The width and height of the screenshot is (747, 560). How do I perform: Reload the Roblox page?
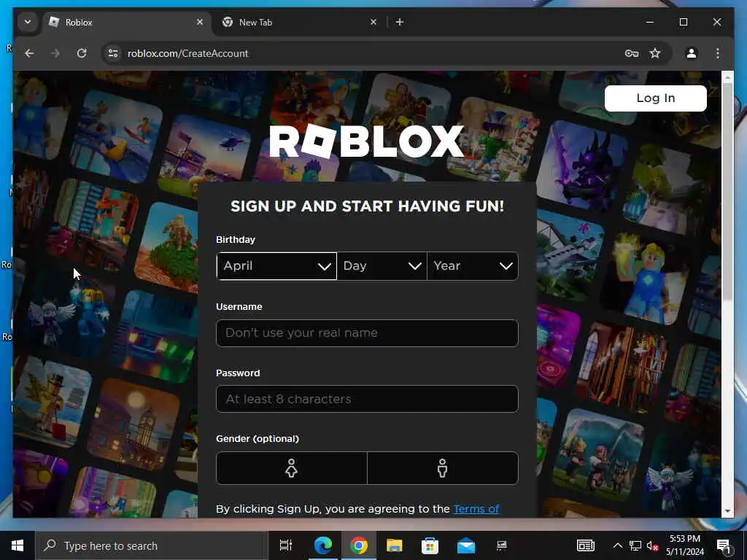click(x=82, y=53)
